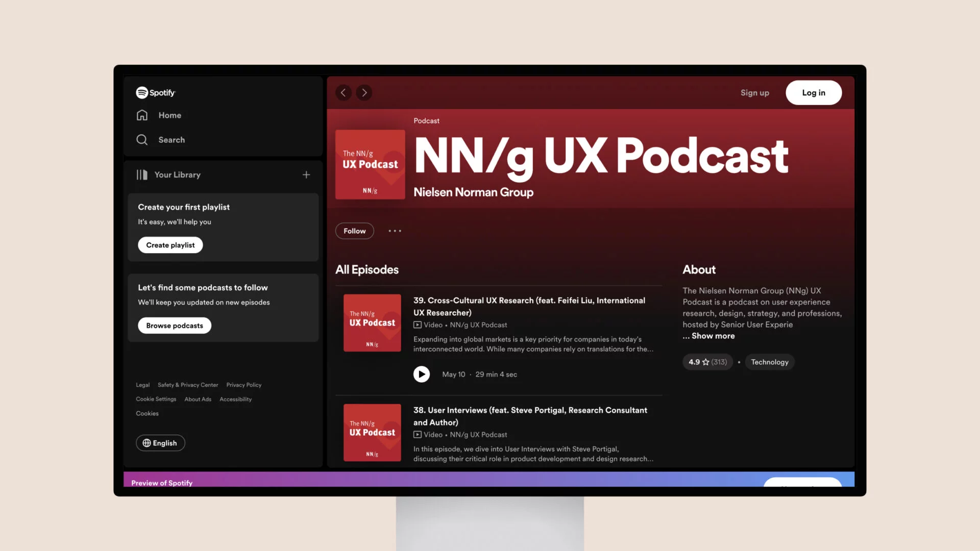Viewport: 980px width, 551px height.
Task: Click the Show more description expander
Action: tap(708, 336)
